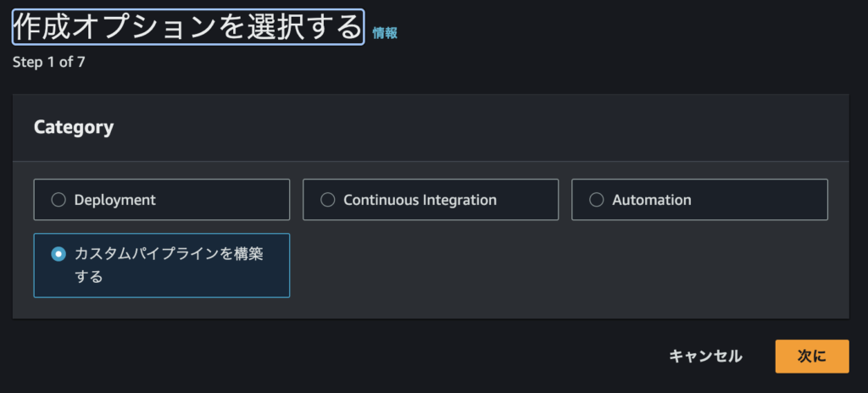Select the Deployment radio button
Screen dimensions: 868x393
tap(58, 200)
